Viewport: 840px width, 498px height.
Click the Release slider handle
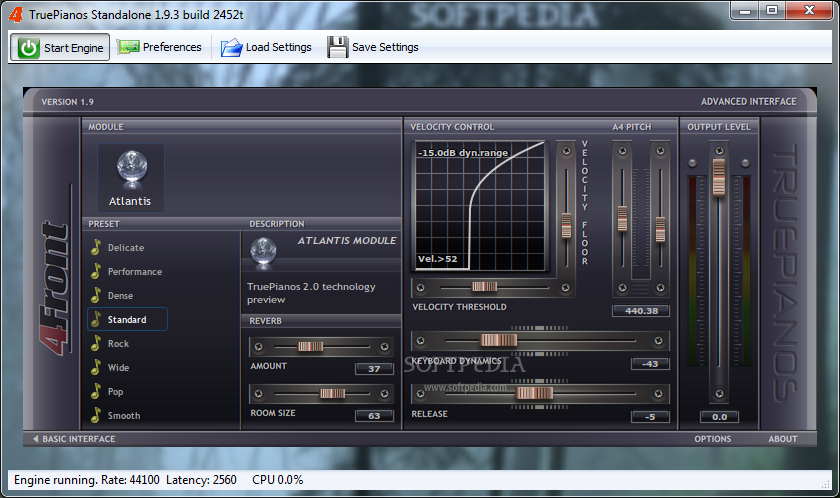point(535,393)
